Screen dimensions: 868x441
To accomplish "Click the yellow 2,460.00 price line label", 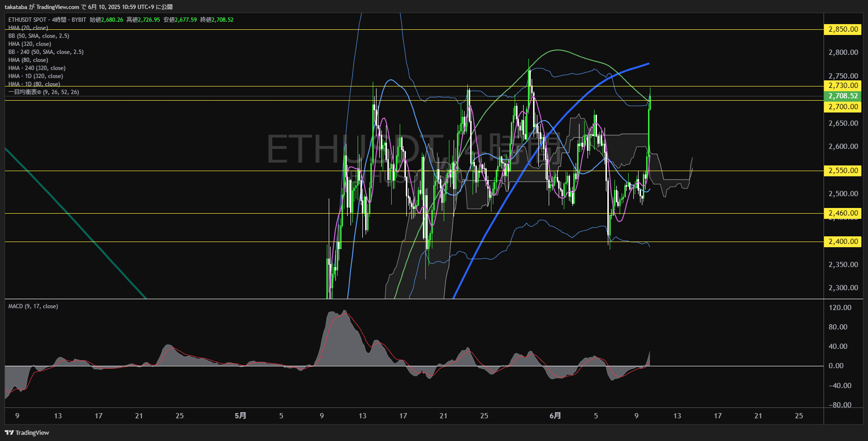I will tap(843, 213).
